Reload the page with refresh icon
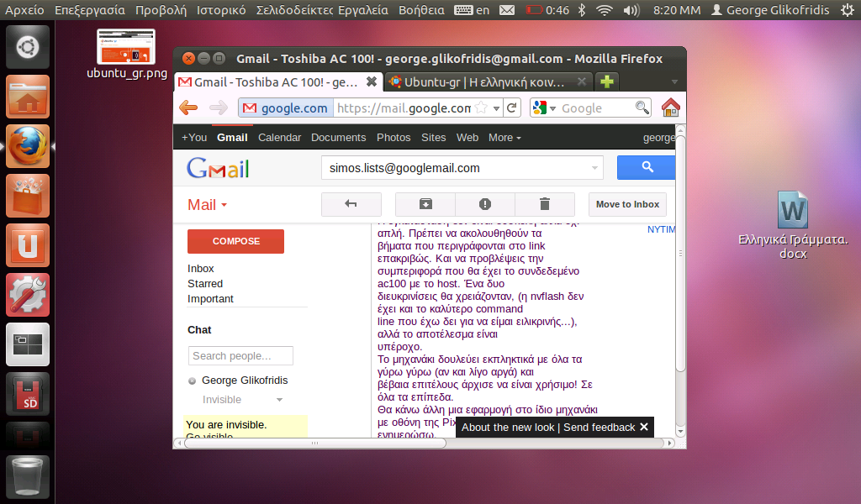The image size is (861, 504). [x=512, y=108]
